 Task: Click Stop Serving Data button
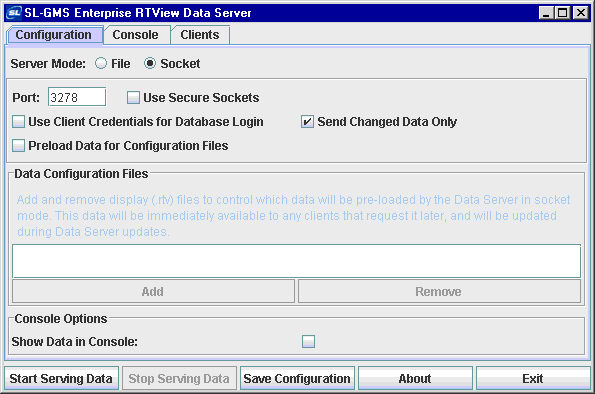pyautogui.click(x=179, y=378)
